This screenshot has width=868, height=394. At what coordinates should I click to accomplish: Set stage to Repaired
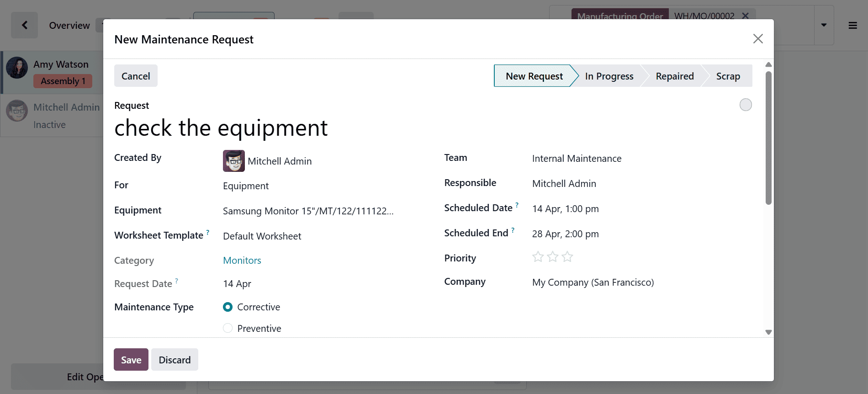[674, 76]
